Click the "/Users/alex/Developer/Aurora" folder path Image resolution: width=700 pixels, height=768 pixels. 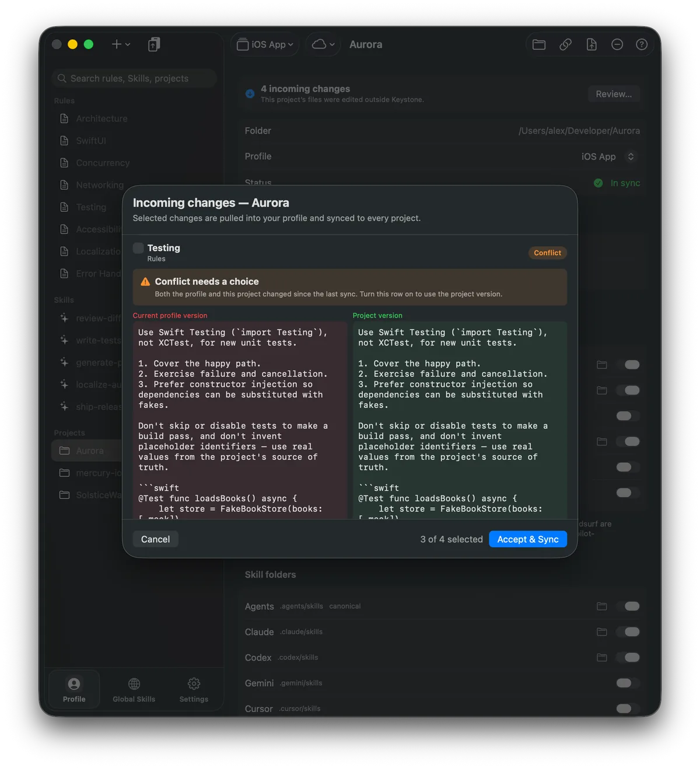coord(579,131)
